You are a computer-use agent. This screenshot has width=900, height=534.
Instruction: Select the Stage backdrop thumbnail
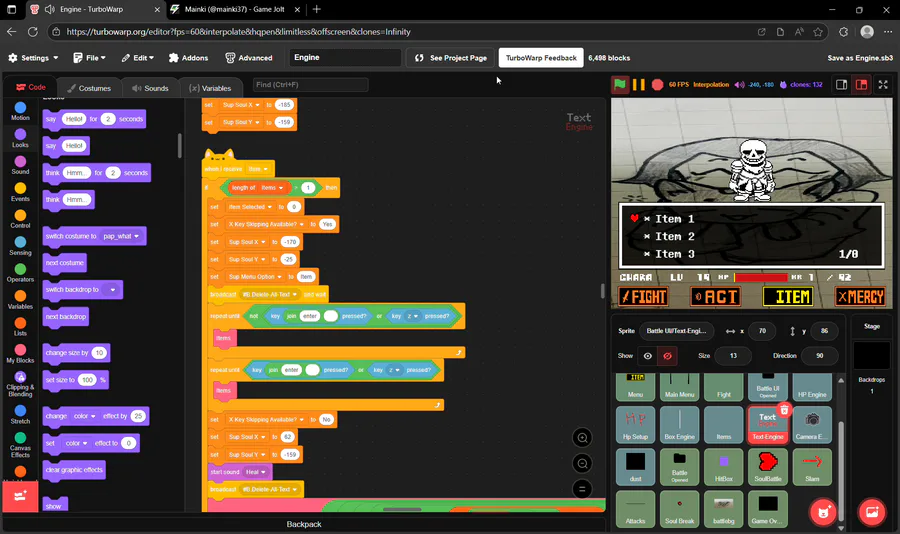[x=871, y=355]
